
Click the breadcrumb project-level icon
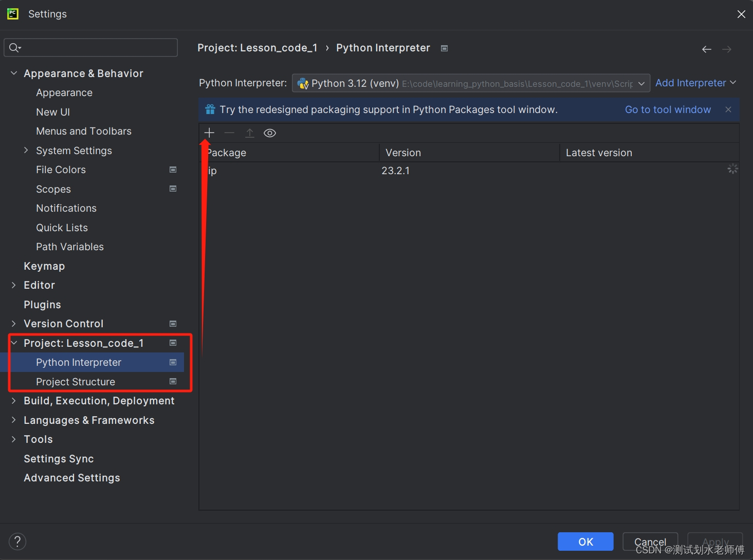point(445,48)
